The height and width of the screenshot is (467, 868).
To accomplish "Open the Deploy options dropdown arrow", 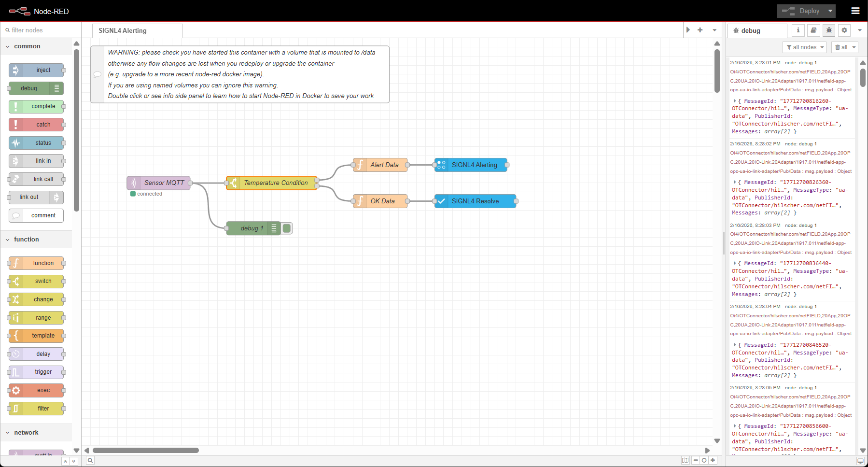I will tap(830, 11).
